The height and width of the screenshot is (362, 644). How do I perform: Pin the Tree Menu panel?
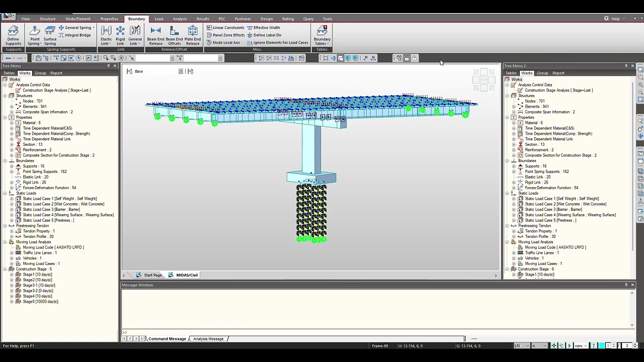108,66
